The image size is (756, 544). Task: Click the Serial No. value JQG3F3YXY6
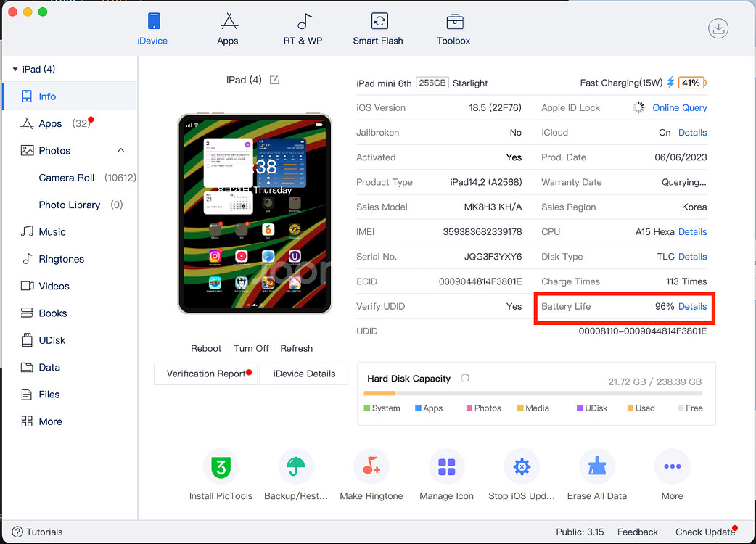[x=493, y=257]
